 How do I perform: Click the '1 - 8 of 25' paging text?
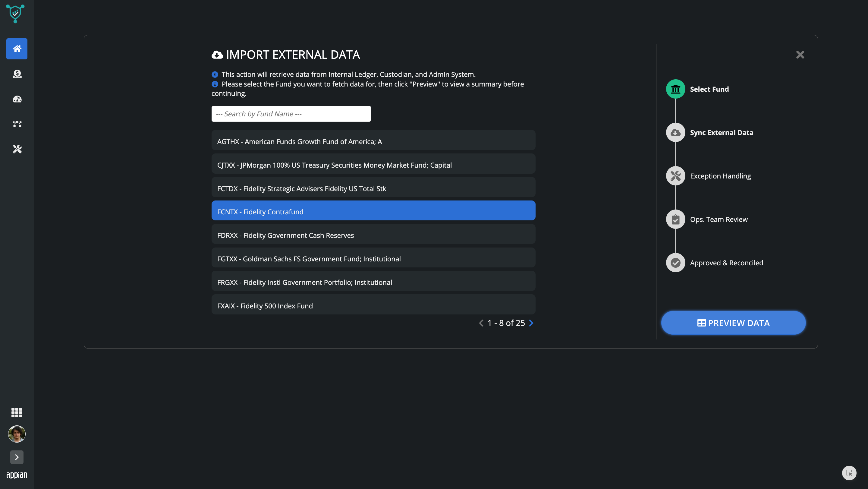(x=506, y=323)
